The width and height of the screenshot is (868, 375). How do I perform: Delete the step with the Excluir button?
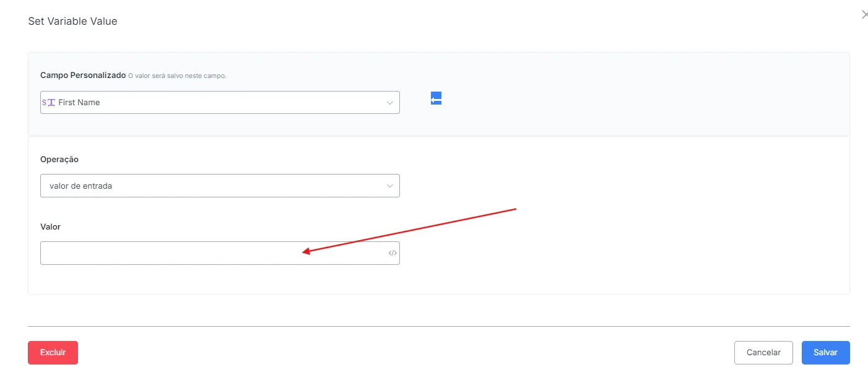(x=53, y=352)
